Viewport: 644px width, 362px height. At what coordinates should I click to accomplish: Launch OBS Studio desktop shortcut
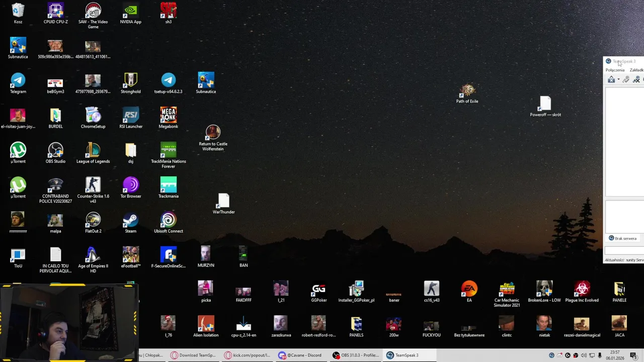55,153
